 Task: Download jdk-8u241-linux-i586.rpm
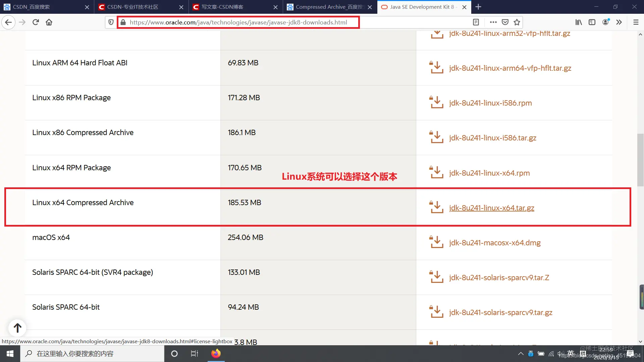pos(490,103)
